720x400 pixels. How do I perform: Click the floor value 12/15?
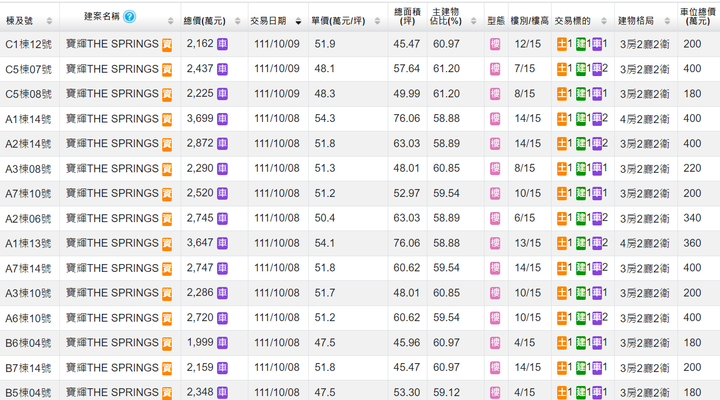(x=528, y=44)
